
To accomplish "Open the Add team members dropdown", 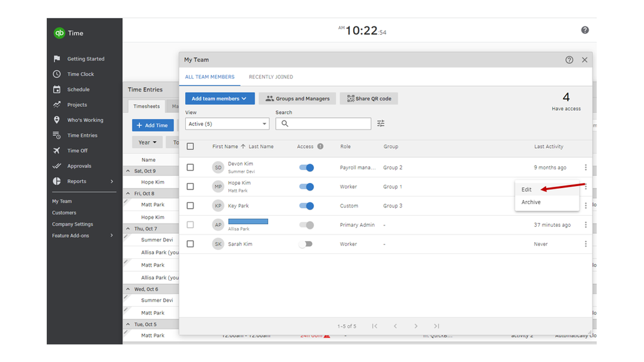I will (x=220, y=99).
